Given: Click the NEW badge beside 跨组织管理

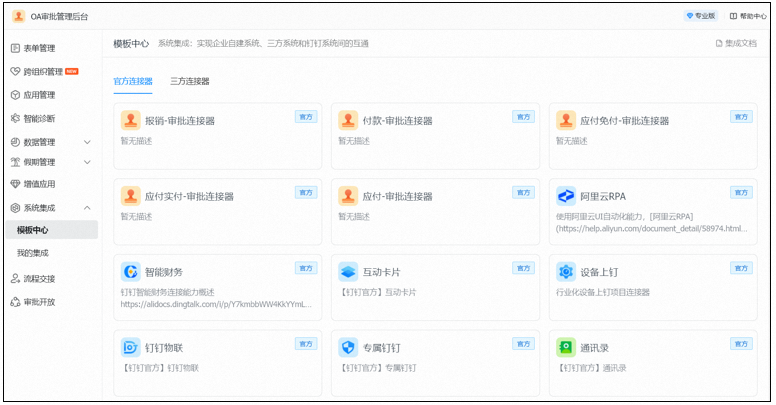Looking at the screenshot, I should point(72,71).
